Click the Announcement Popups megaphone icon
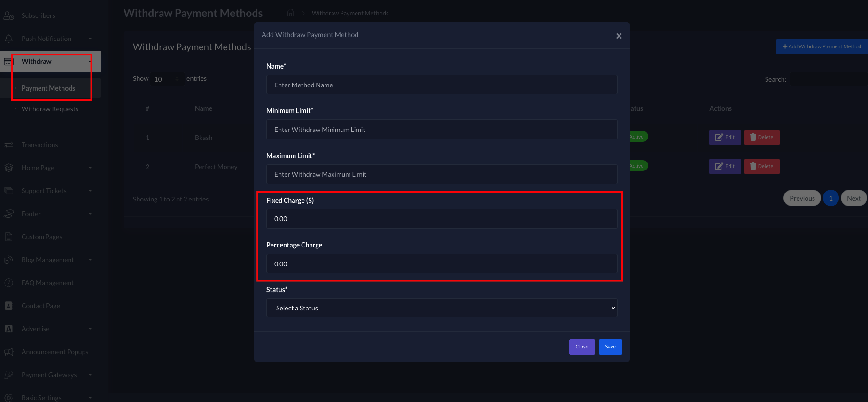The width and height of the screenshot is (868, 402). coord(9,352)
